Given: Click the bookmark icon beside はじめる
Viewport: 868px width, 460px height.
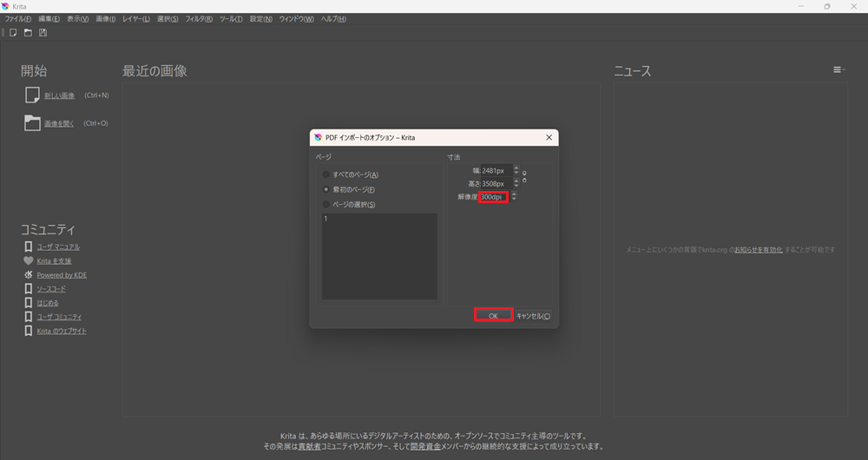Looking at the screenshot, I should point(29,303).
